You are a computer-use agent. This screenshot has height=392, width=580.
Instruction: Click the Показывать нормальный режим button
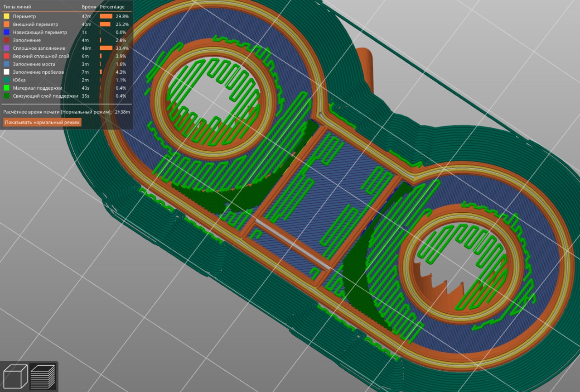click(43, 122)
